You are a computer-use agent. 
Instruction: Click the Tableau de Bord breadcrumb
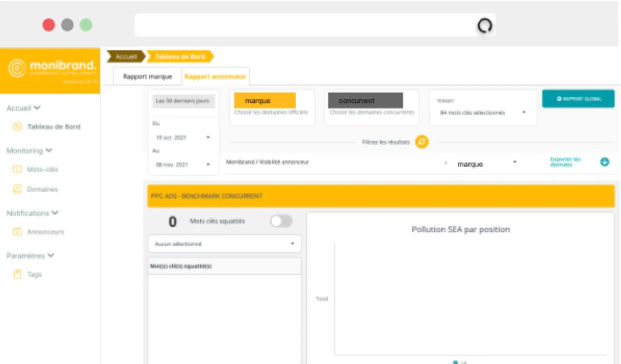(180, 56)
